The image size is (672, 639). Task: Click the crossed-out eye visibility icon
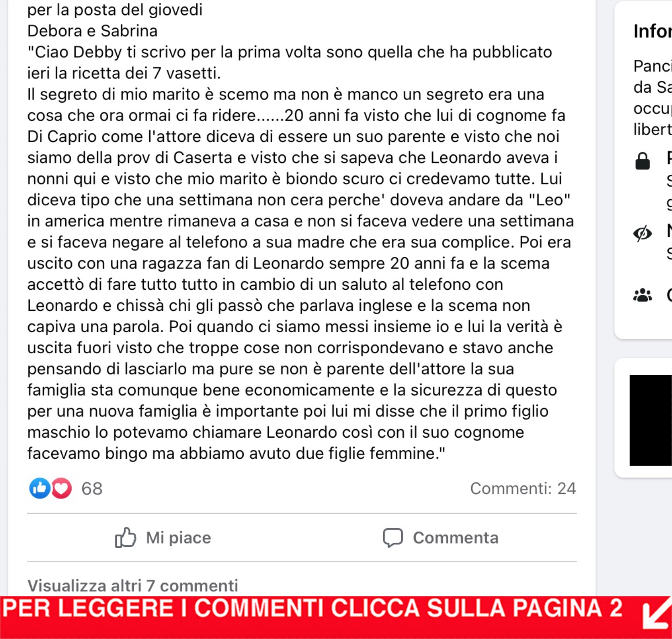(x=642, y=233)
